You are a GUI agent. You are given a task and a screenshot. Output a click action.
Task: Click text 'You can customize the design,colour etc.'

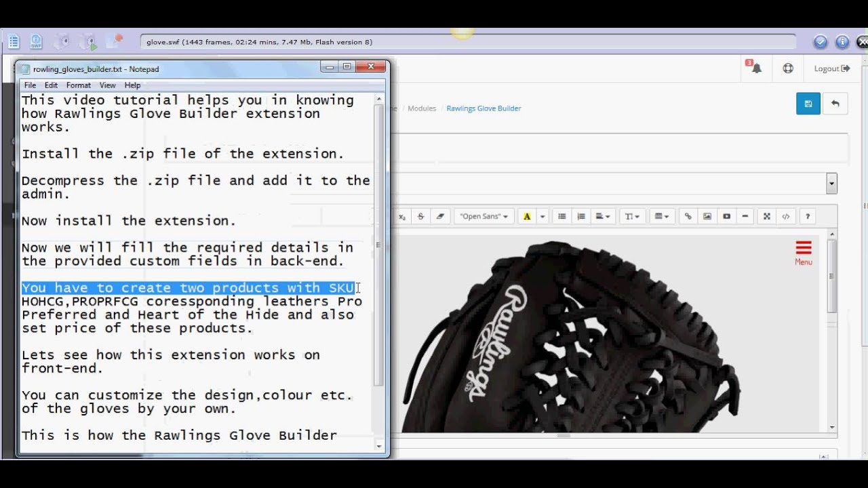(x=187, y=395)
